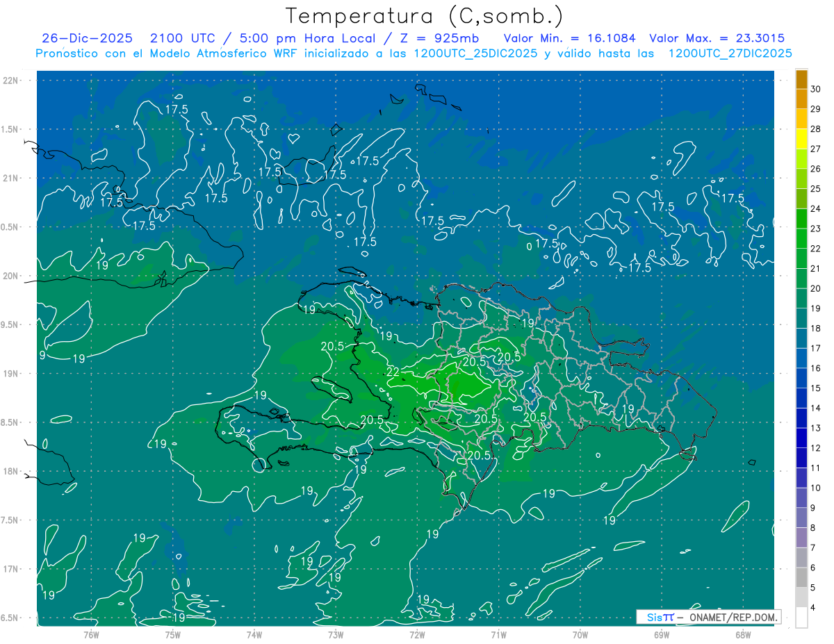Viewport: 834px width, 644px height.
Task: Click colorbar scale value "30"
Action: point(817,89)
